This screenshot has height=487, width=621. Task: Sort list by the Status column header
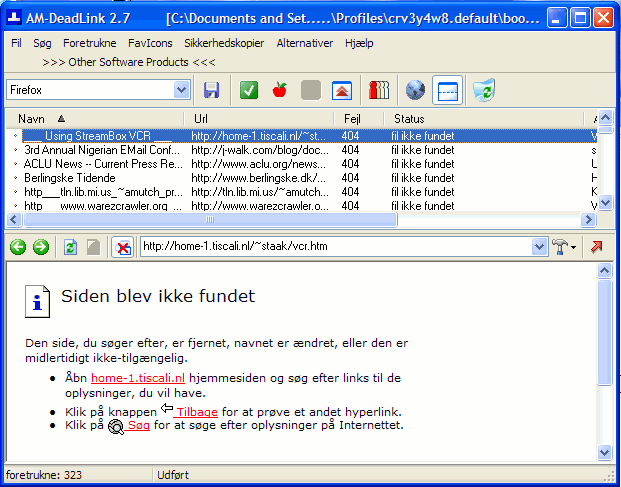point(484,119)
